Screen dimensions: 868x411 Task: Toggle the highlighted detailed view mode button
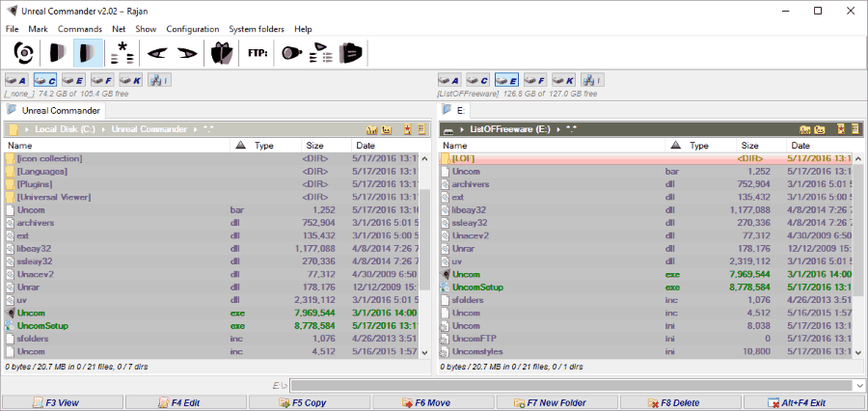point(88,53)
